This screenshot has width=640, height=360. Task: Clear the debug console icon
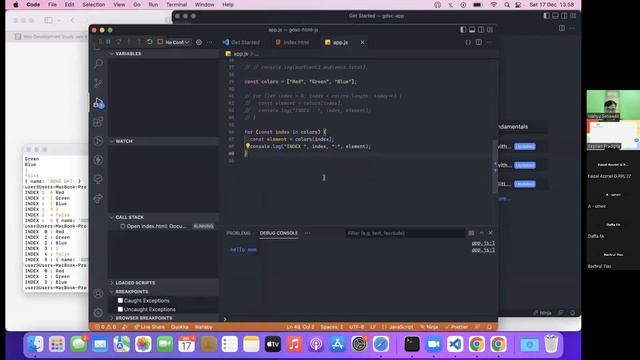coord(471,233)
